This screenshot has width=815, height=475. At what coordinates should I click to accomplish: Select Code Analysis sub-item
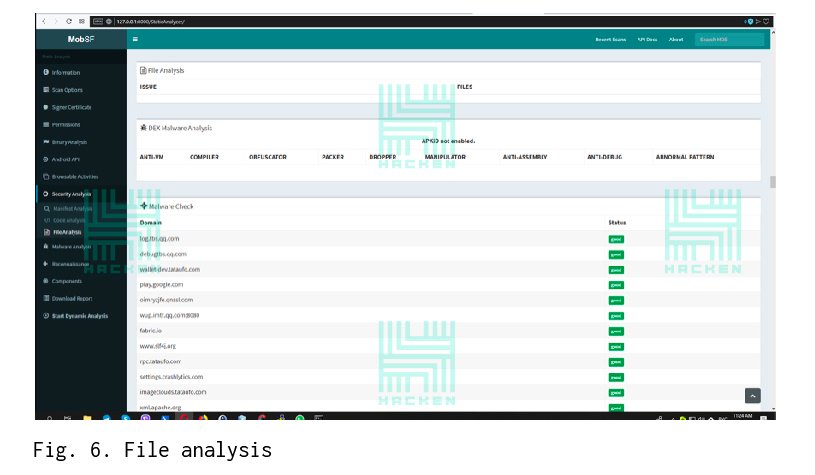(x=69, y=220)
